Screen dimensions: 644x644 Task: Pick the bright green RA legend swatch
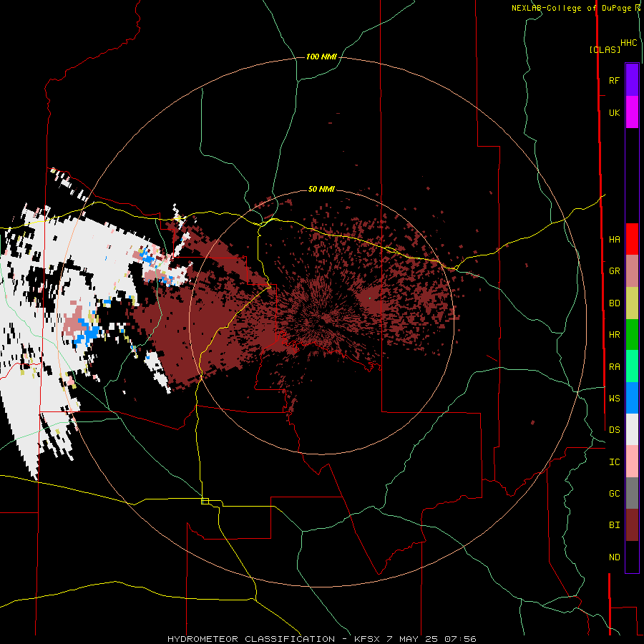[632, 366]
